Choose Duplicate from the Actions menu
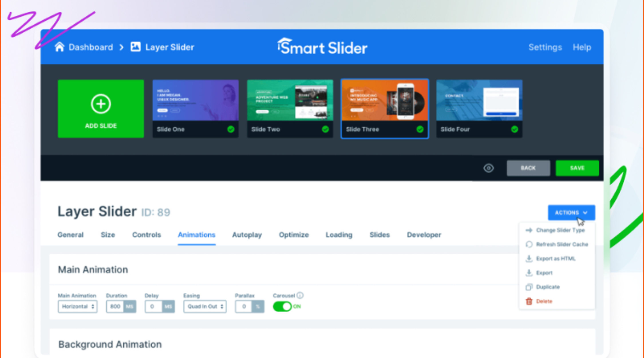 click(x=557, y=287)
